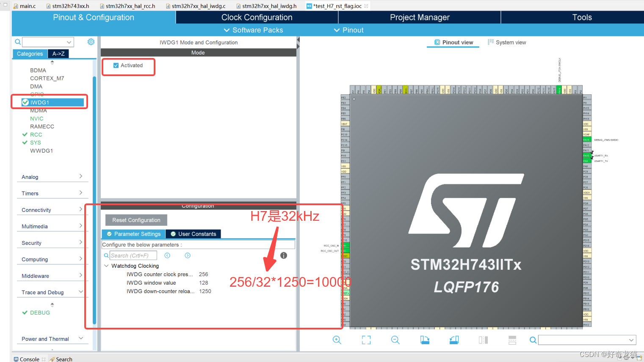Rotate the chip clockwise

[x=425, y=340]
